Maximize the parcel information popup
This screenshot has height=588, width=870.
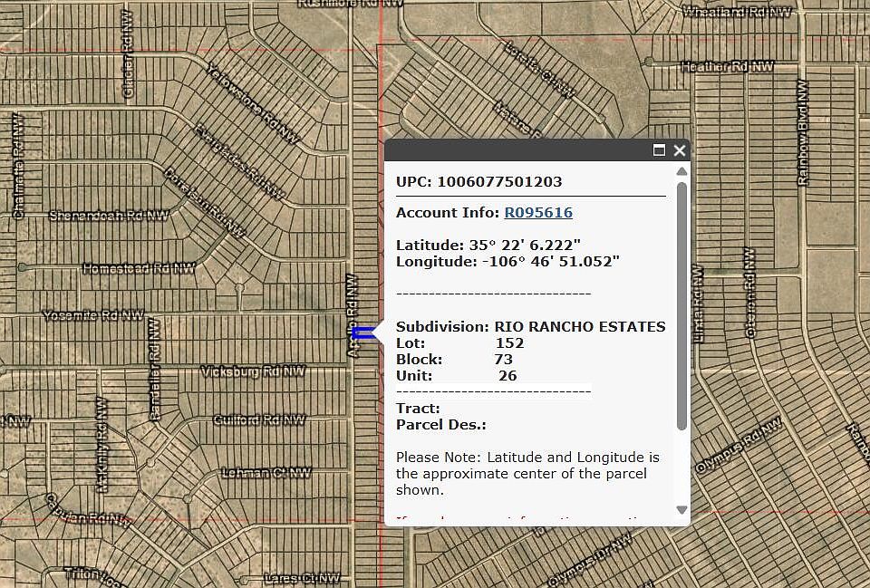[660, 150]
